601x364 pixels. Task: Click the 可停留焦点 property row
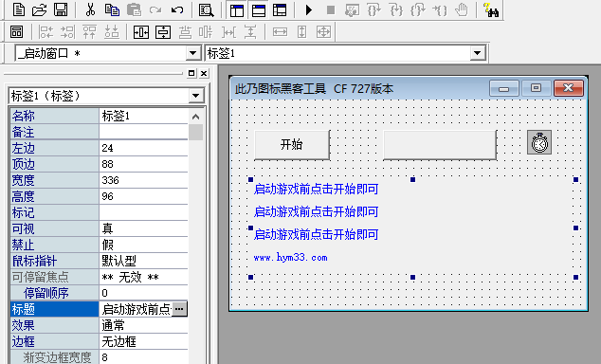click(100, 277)
